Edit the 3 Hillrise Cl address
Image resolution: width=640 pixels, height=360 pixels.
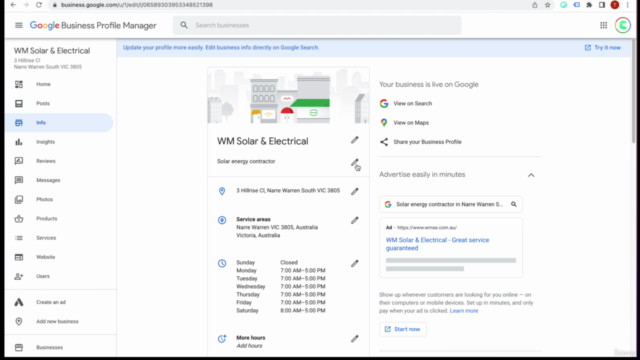click(x=355, y=191)
